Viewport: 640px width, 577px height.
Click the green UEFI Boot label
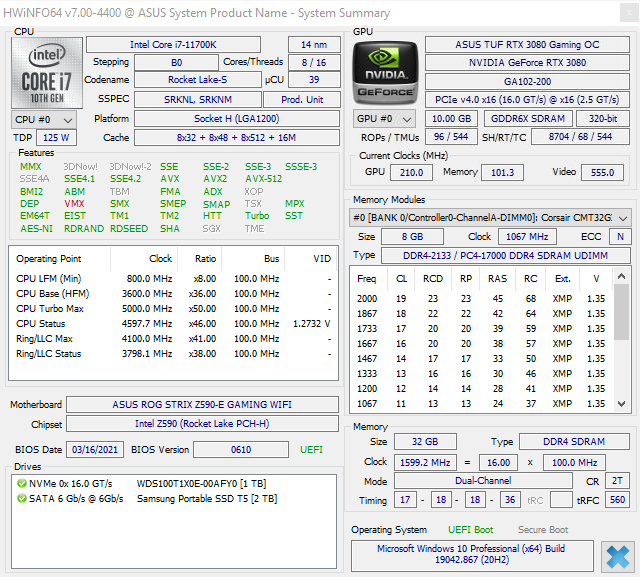[470, 530]
